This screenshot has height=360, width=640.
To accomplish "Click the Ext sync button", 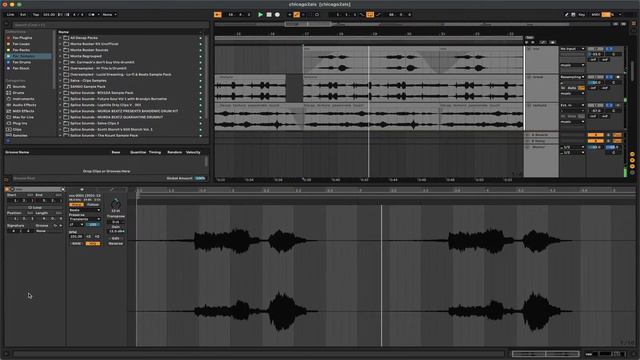I will (23, 14).
